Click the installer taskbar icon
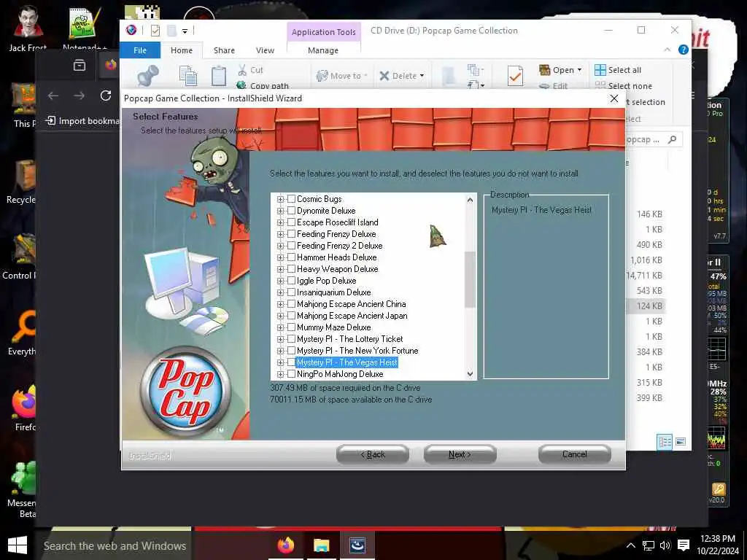Screen dimensions: 747x560 (357, 545)
